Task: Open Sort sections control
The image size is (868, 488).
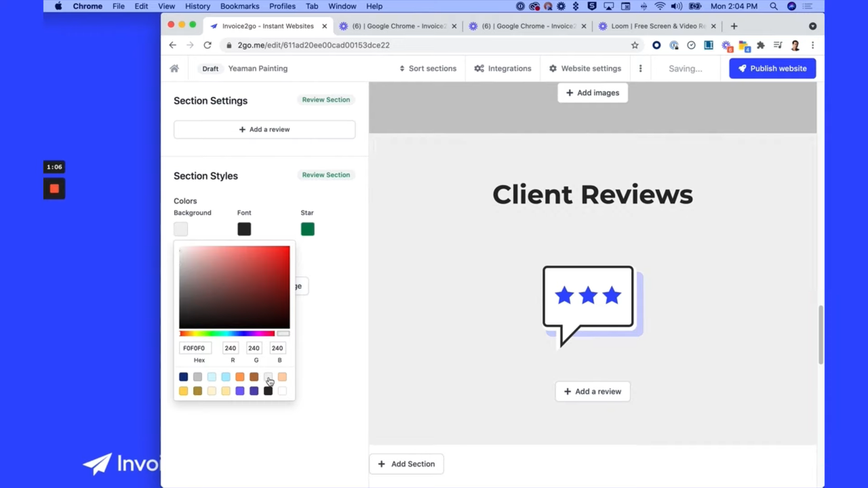Action: (427, 68)
